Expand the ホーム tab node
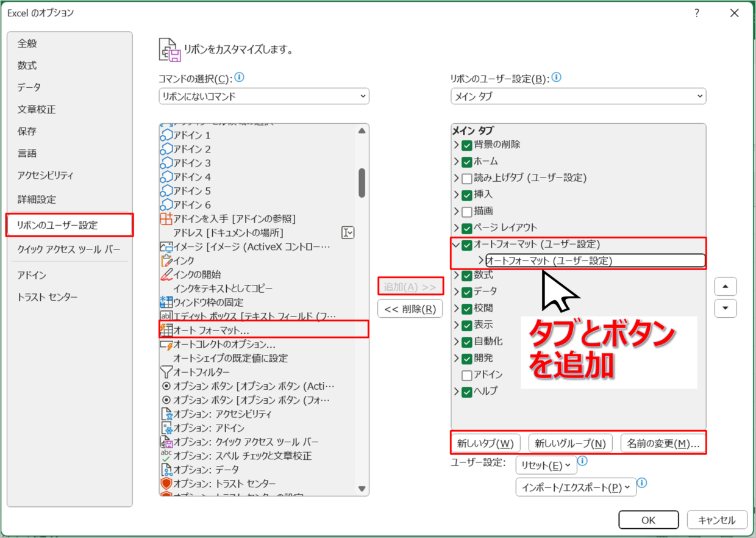756x538 pixels. point(456,162)
